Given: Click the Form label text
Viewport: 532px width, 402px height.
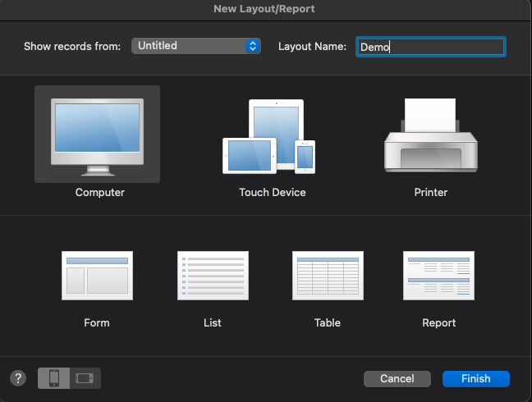Looking at the screenshot, I should pyautogui.click(x=97, y=322).
